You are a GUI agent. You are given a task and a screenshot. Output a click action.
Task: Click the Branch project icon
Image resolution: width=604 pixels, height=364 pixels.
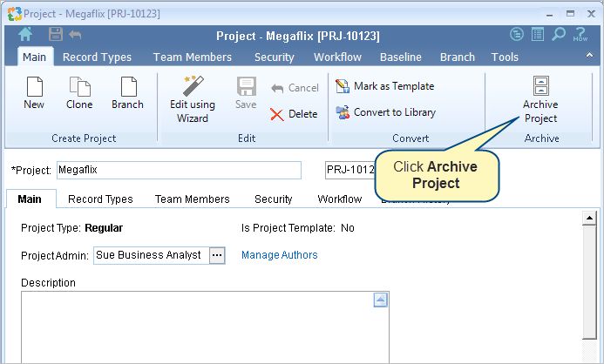tap(128, 86)
